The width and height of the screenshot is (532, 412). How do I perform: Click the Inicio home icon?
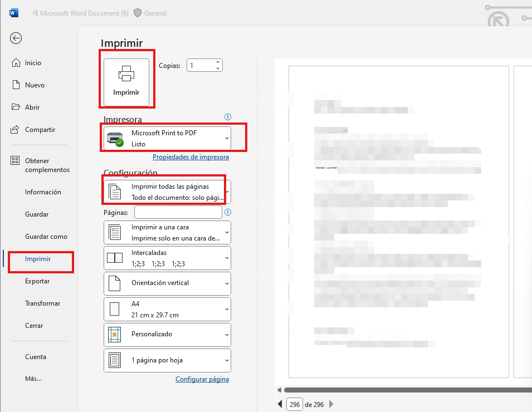click(x=16, y=63)
